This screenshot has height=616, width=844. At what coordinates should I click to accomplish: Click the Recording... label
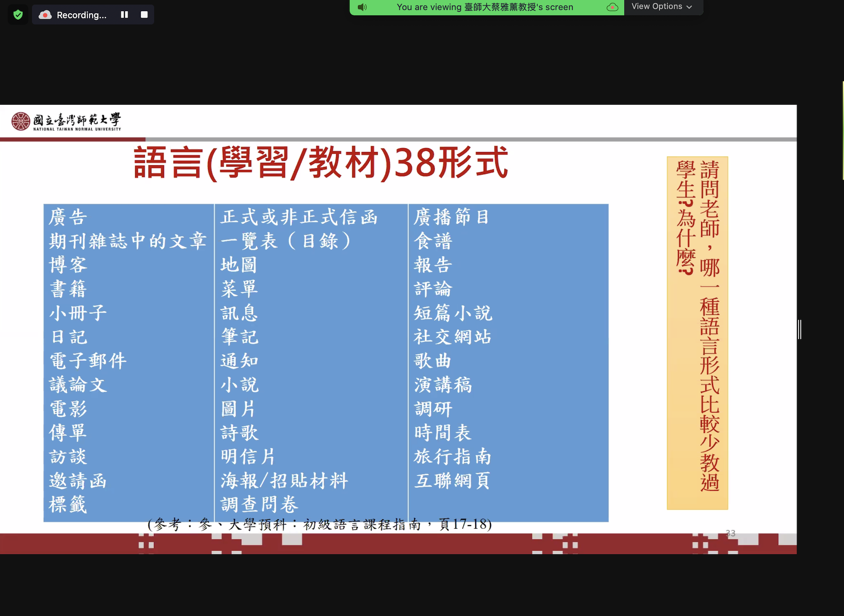pos(82,15)
